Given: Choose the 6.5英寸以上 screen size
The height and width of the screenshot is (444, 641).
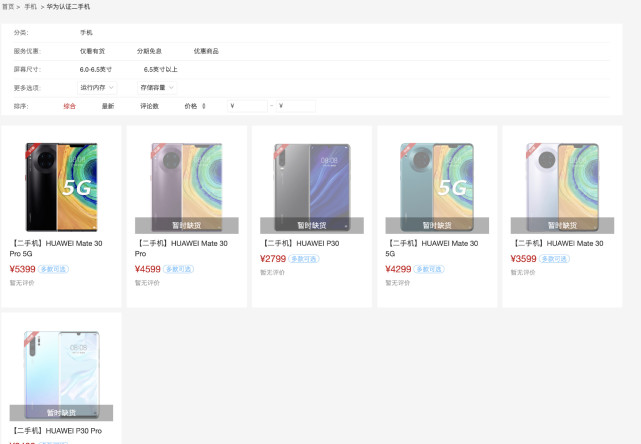Looking at the screenshot, I should (x=161, y=70).
